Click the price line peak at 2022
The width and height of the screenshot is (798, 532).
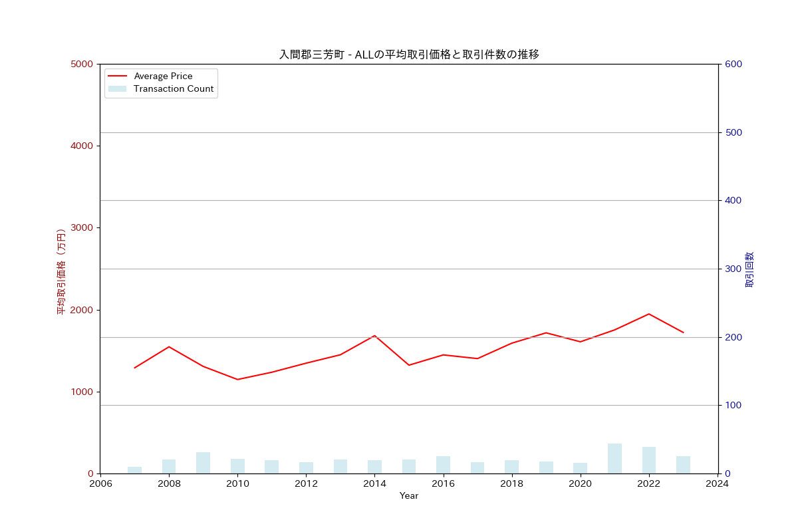pos(648,314)
